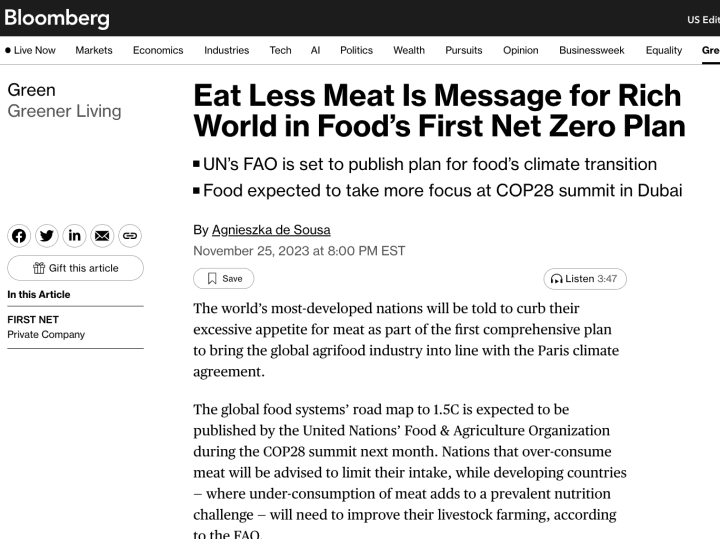Navigate to Tech section
The image size is (720, 539).
click(280, 50)
